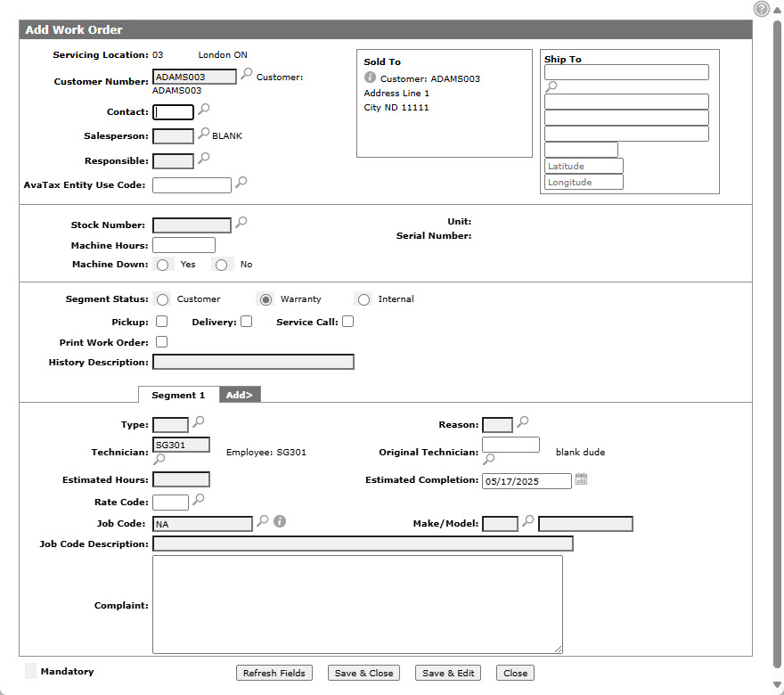The width and height of the screenshot is (784, 695).
Task: Click the vertical scrollbar down arrow
Action: point(777,684)
